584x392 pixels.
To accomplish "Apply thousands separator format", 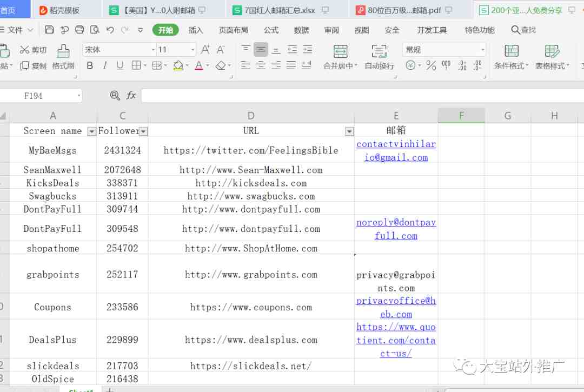I will pyautogui.click(x=446, y=65).
